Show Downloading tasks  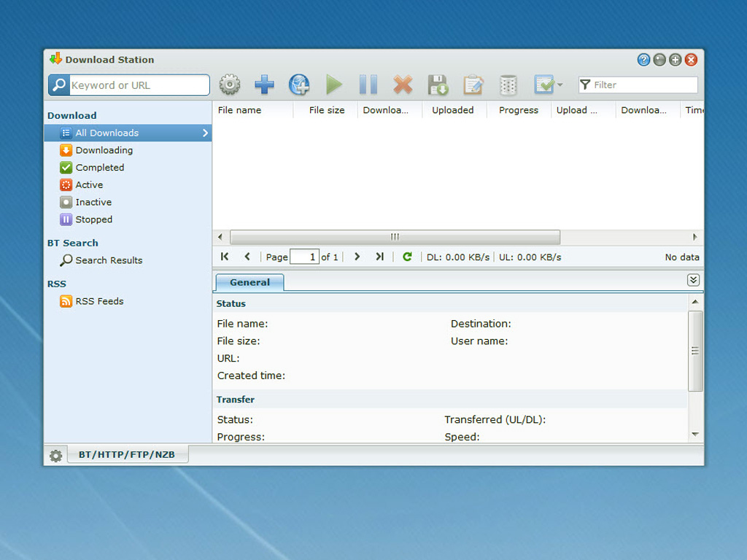click(104, 150)
